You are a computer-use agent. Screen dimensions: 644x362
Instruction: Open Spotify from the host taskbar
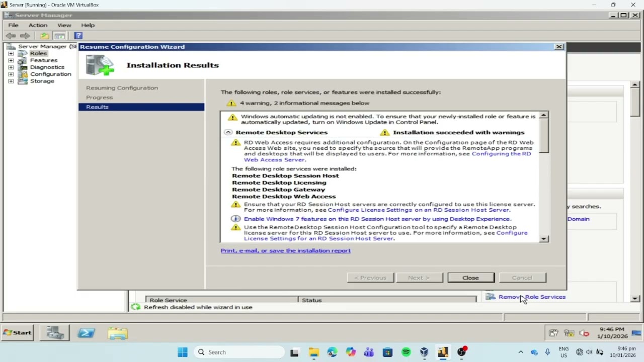tap(406, 352)
